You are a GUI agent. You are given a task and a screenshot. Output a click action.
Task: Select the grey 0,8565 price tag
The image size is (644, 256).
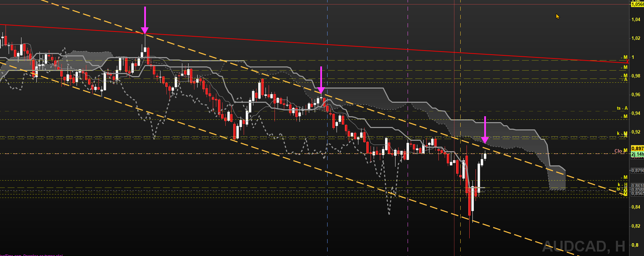(637, 194)
